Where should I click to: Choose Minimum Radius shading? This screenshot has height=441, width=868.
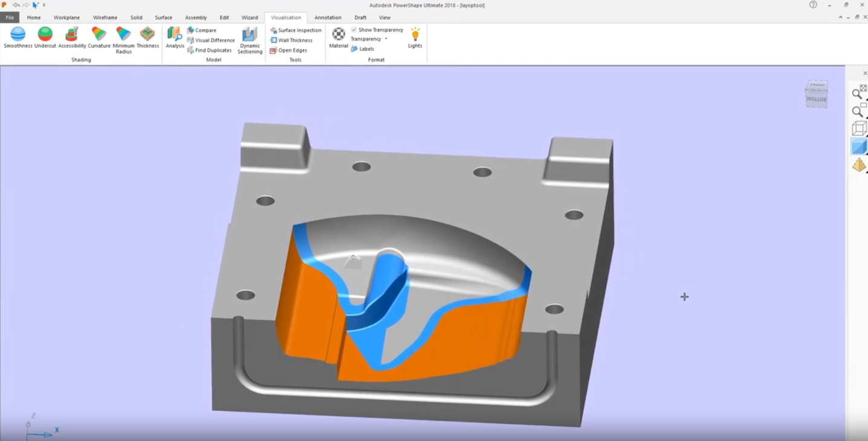pos(123,39)
